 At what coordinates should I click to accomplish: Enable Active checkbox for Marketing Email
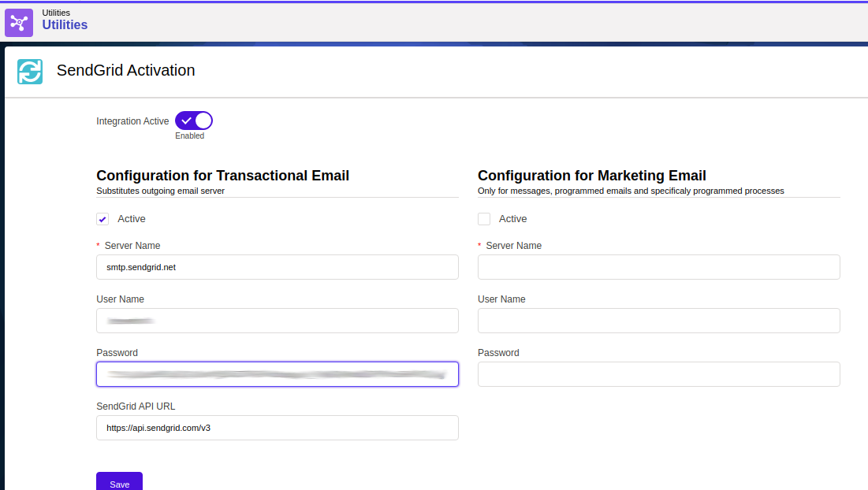pos(484,219)
